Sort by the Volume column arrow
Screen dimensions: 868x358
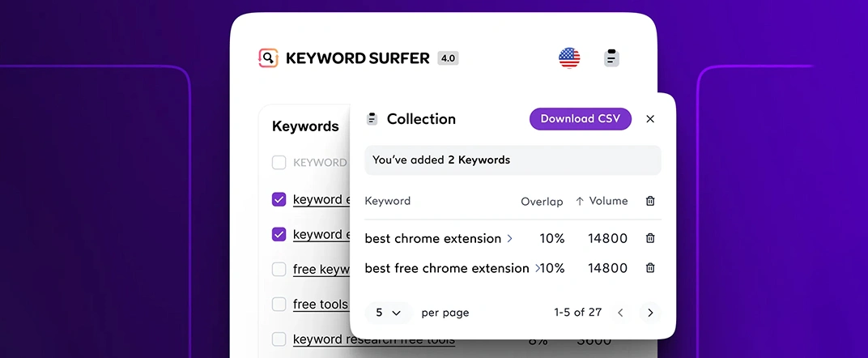pos(580,202)
